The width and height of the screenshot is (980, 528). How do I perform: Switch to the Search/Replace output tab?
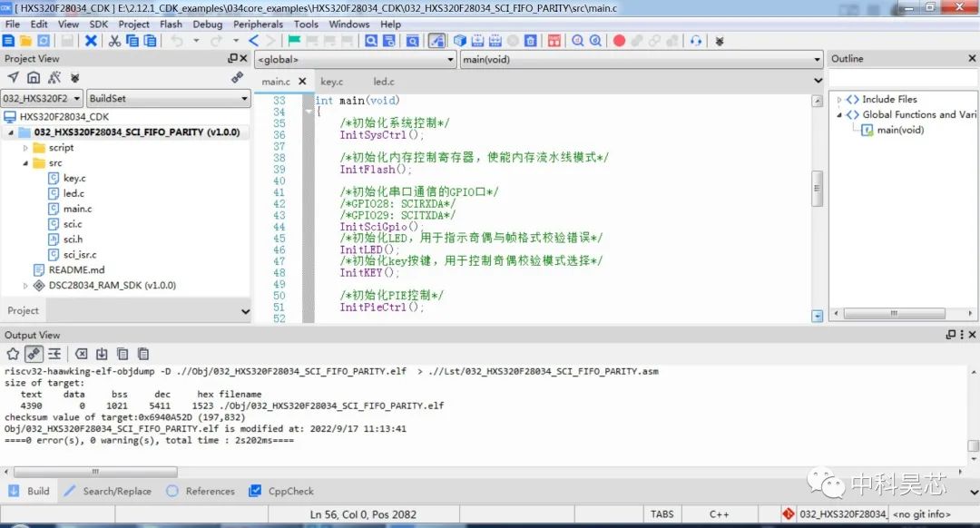(108, 491)
